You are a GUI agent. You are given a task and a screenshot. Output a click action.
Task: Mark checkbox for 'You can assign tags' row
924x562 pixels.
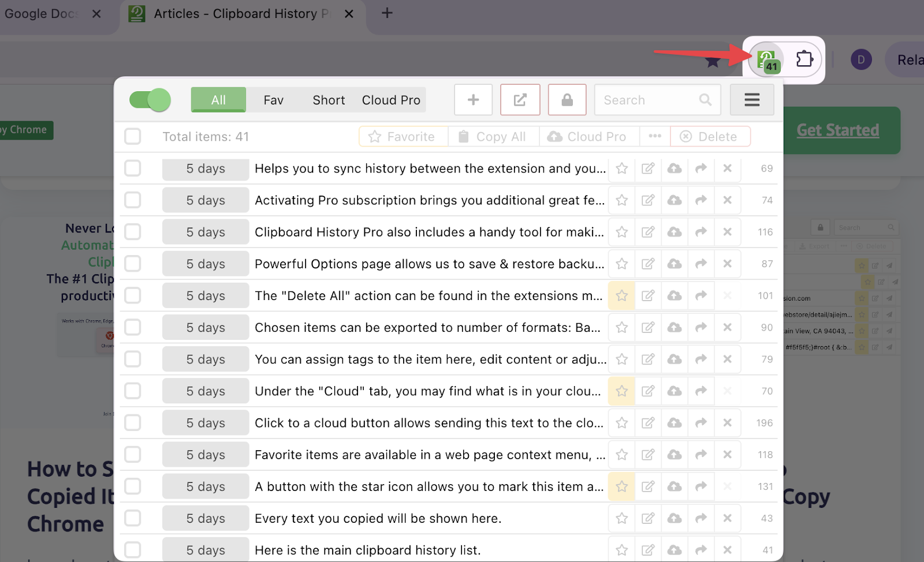click(x=133, y=359)
